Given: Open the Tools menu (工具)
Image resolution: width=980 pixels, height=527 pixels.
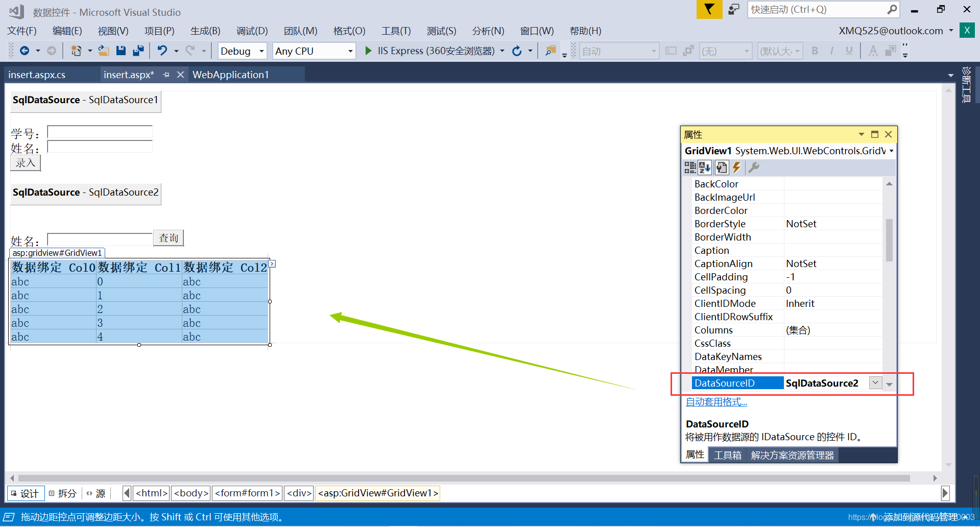Looking at the screenshot, I should point(396,31).
